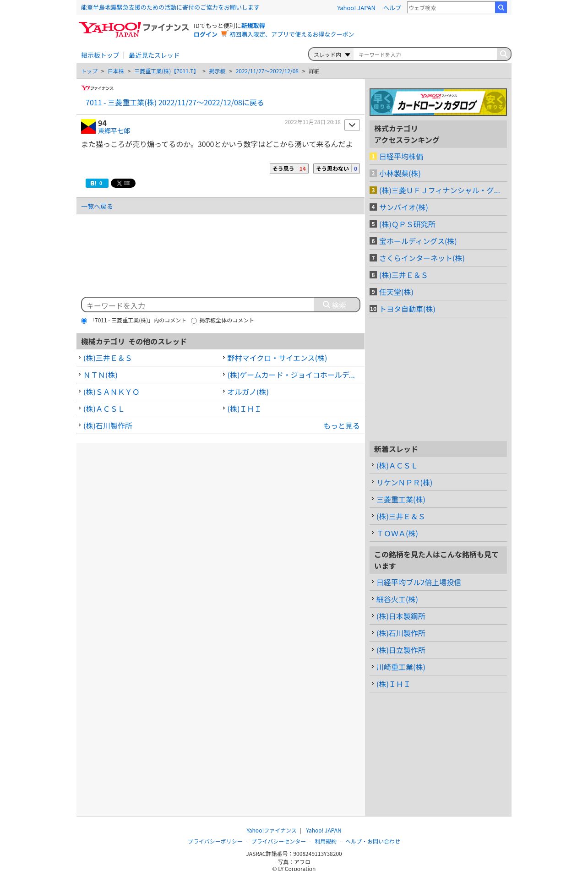
Task: Open the coupon promotion link
Action: [x=292, y=34]
